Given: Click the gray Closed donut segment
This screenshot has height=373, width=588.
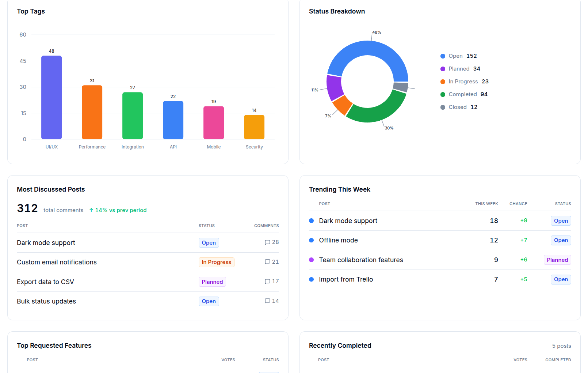Looking at the screenshot, I should (401, 87).
